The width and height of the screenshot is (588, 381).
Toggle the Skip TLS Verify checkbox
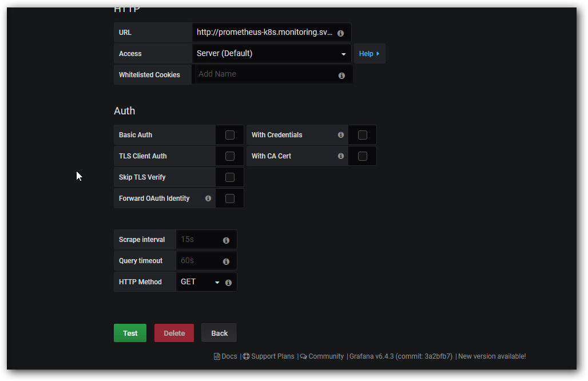(230, 177)
